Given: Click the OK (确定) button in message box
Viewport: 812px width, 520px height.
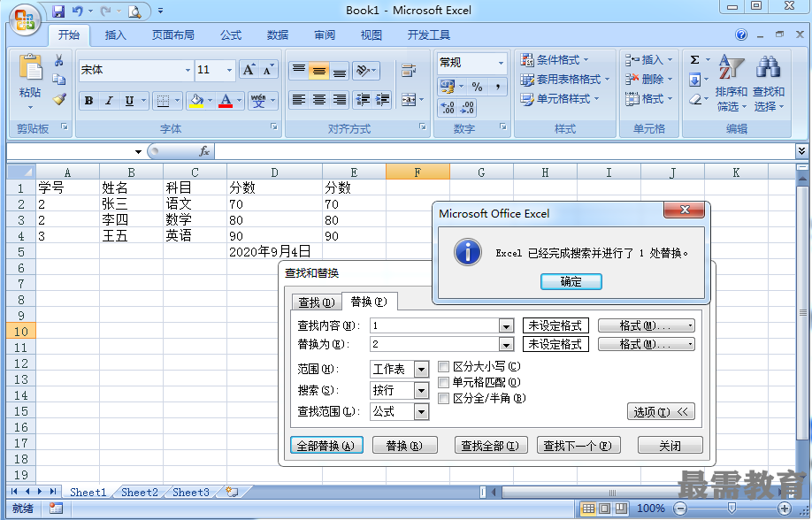Looking at the screenshot, I should pyautogui.click(x=571, y=282).
